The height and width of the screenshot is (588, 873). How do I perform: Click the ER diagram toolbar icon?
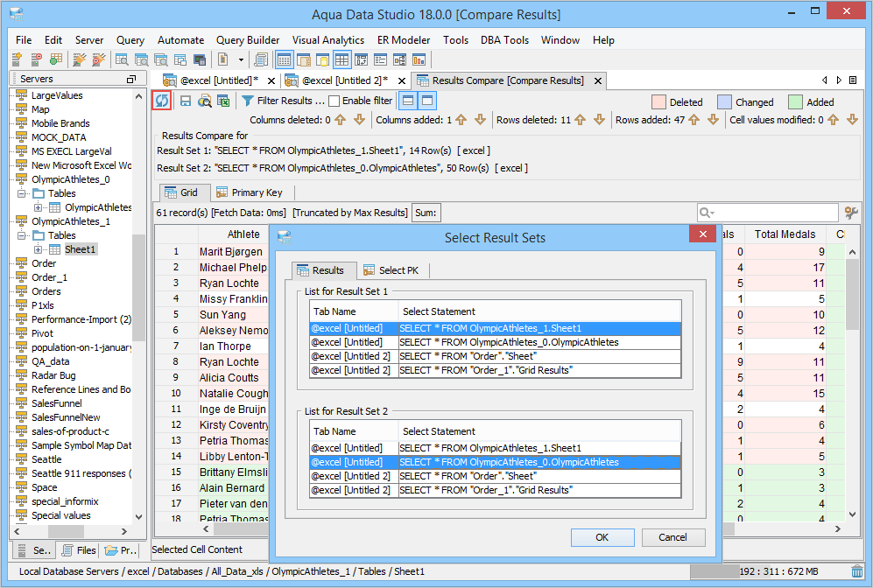click(400, 59)
